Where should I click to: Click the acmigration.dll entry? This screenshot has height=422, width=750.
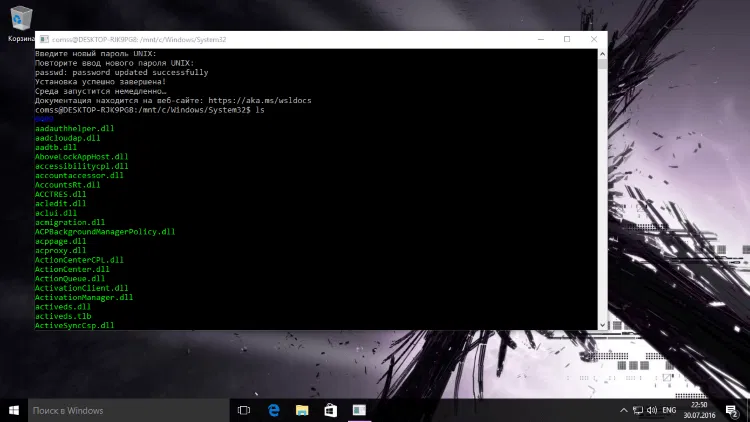point(70,222)
